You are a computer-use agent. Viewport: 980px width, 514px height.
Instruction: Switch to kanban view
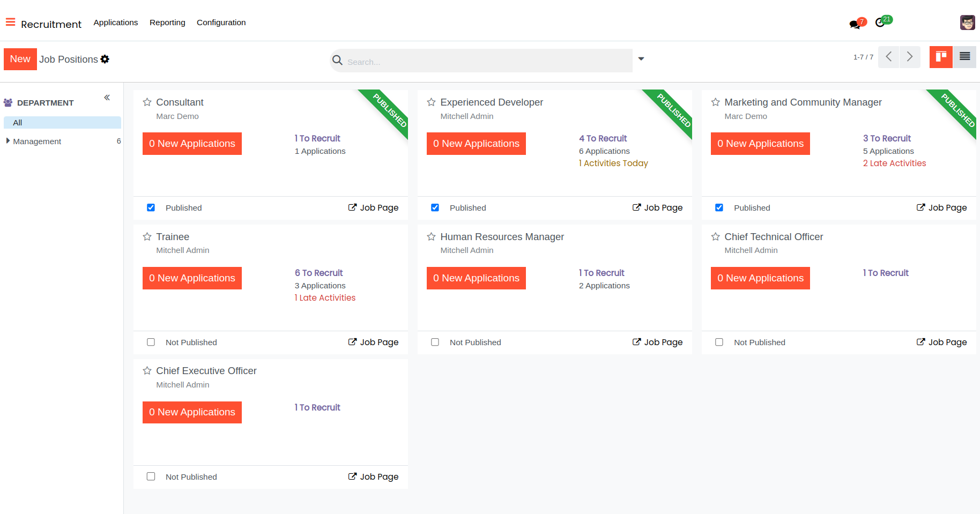[941, 57]
